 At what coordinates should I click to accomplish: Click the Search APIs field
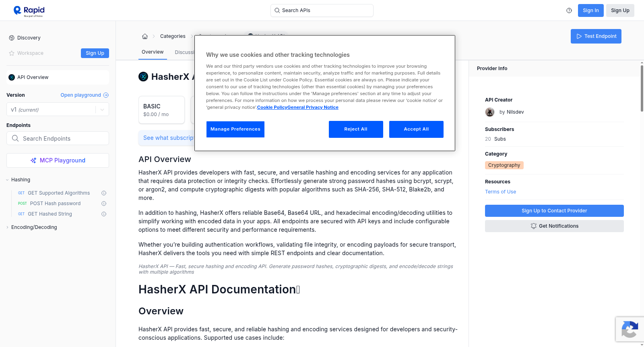pyautogui.click(x=322, y=10)
